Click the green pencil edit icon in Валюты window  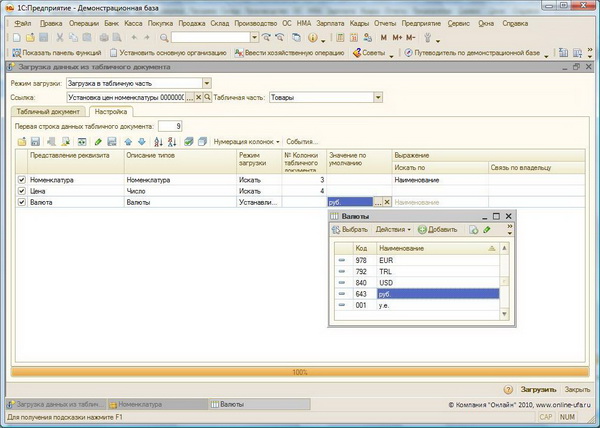click(x=487, y=230)
